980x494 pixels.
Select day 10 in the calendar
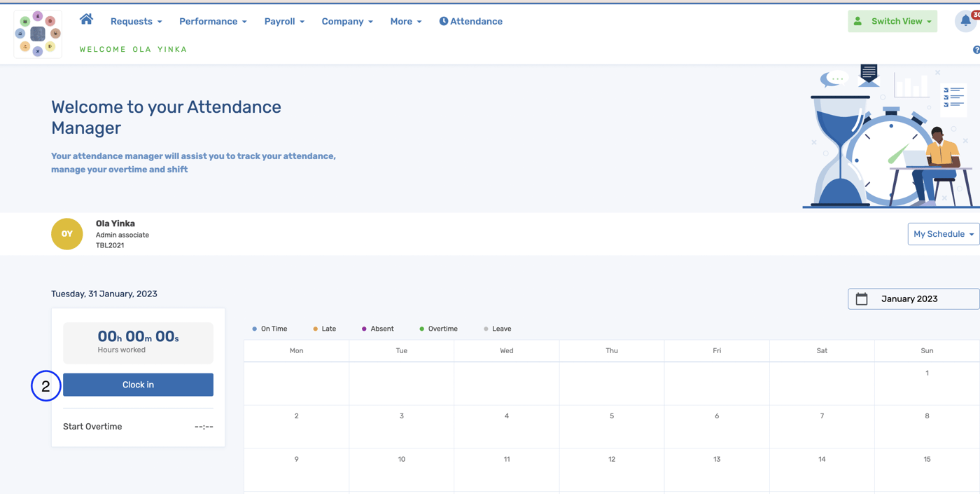tap(402, 460)
